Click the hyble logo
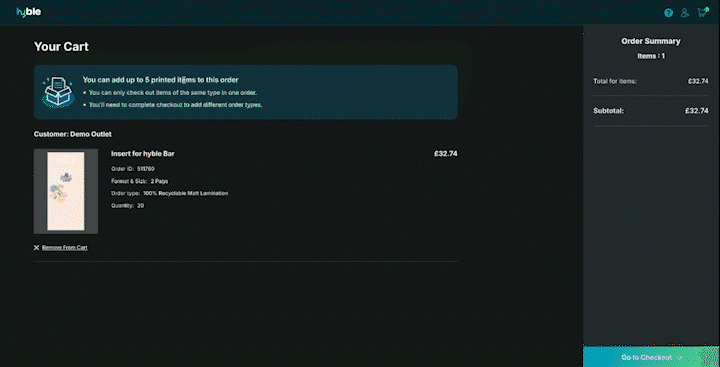 pos(28,12)
